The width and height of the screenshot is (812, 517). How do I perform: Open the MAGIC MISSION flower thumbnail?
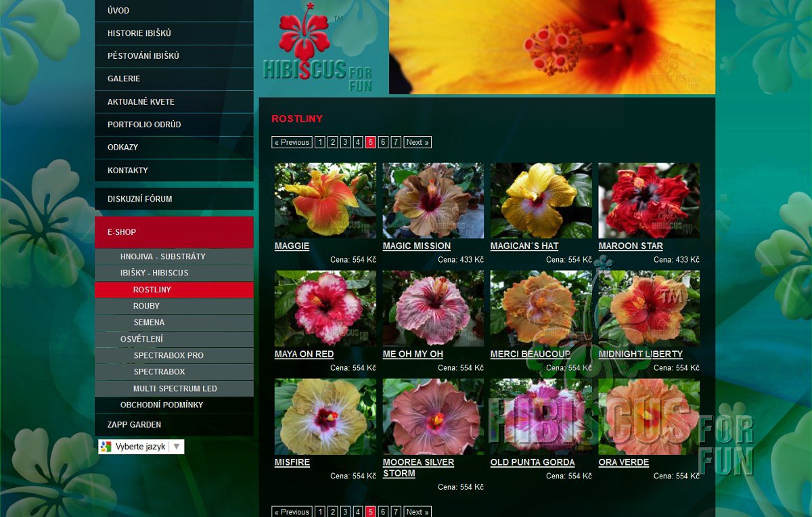[433, 200]
